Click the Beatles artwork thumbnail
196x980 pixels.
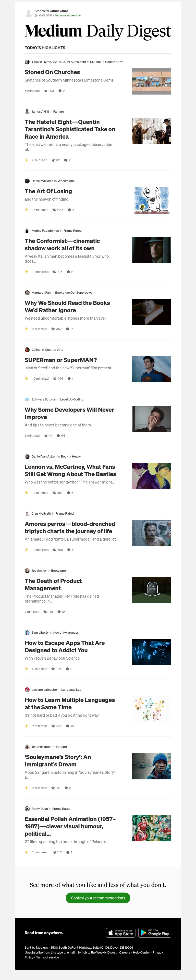151,476
